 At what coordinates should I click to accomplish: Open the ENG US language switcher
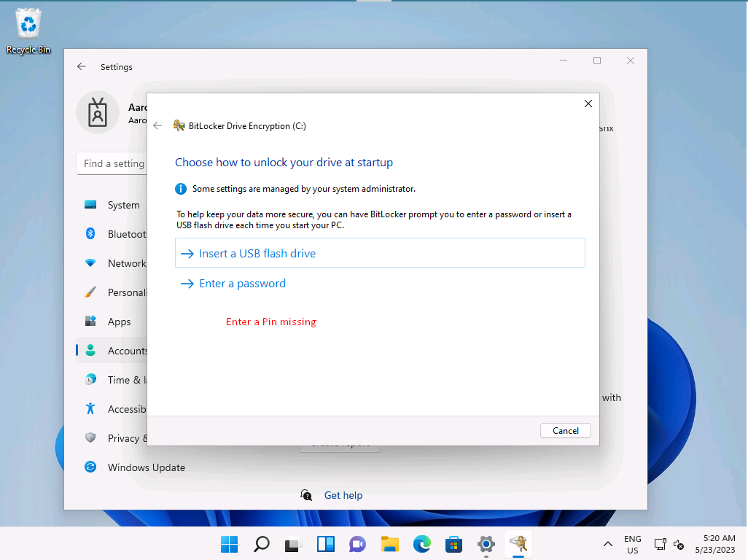[632, 543]
